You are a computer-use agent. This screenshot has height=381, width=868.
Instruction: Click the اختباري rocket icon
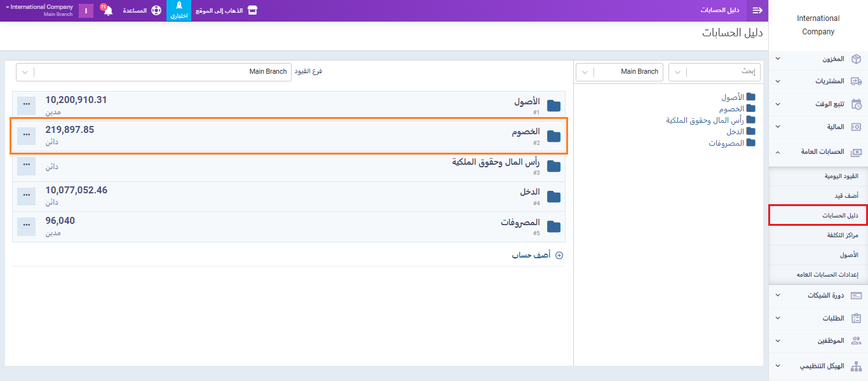[179, 6]
